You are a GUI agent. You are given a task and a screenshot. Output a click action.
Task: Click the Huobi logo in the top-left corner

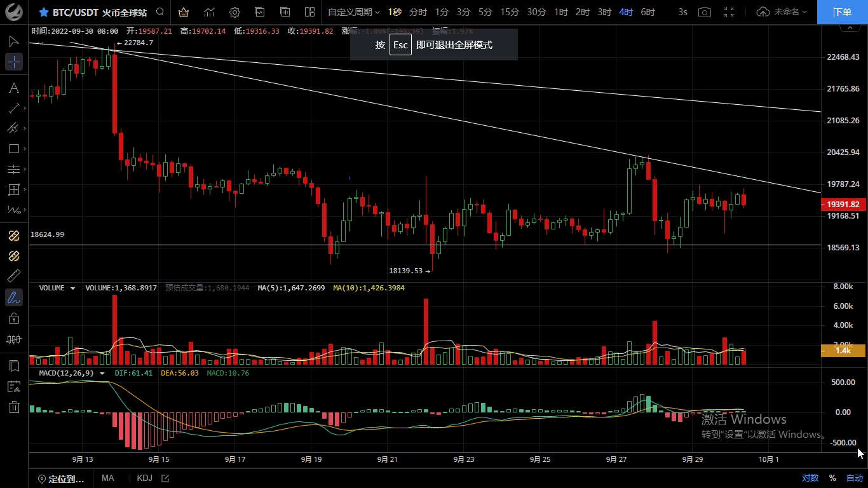pyautogui.click(x=14, y=12)
